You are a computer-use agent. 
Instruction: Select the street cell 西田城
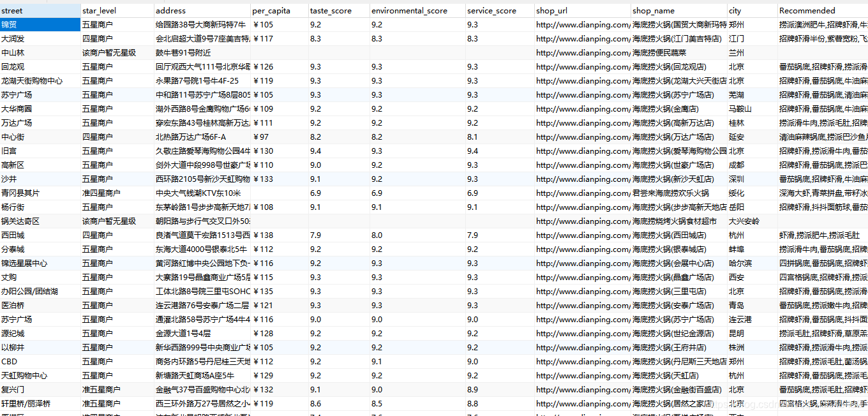point(40,235)
